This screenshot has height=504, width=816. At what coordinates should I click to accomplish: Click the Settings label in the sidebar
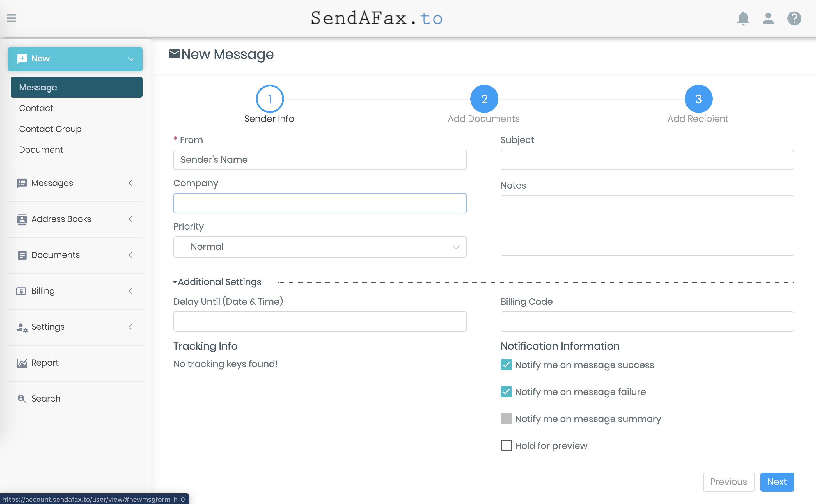pos(48,327)
